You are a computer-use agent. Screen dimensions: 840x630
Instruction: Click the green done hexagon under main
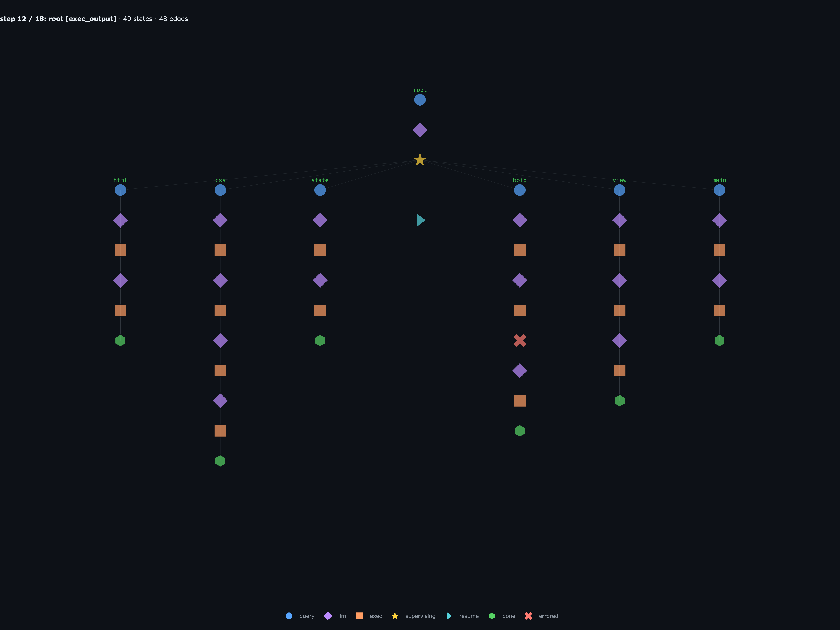click(x=720, y=341)
